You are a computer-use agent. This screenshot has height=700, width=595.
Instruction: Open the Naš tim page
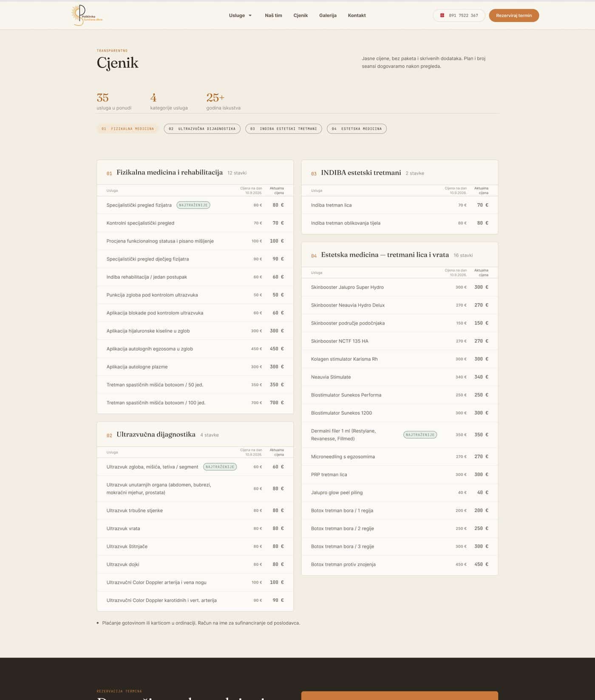click(273, 15)
